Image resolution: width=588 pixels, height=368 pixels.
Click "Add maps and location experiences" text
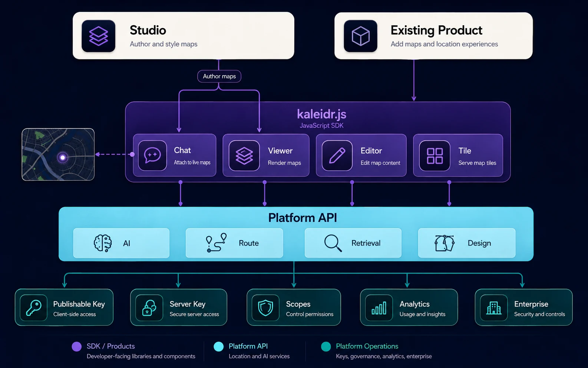pyautogui.click(x=444, y=44)
